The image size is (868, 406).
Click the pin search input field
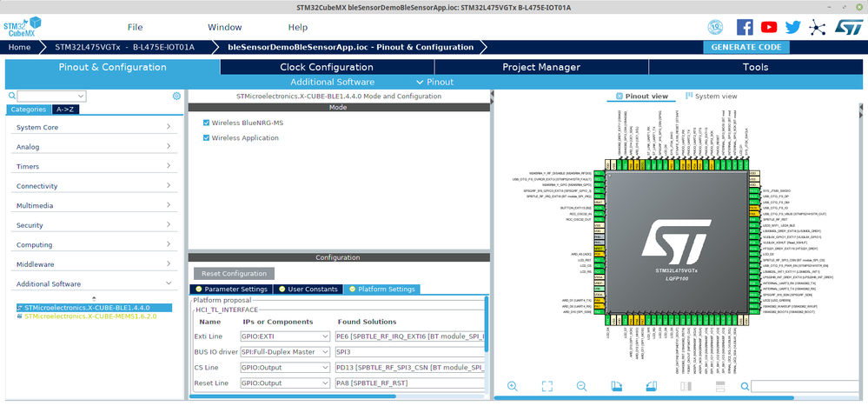click(x=805, y=387)
